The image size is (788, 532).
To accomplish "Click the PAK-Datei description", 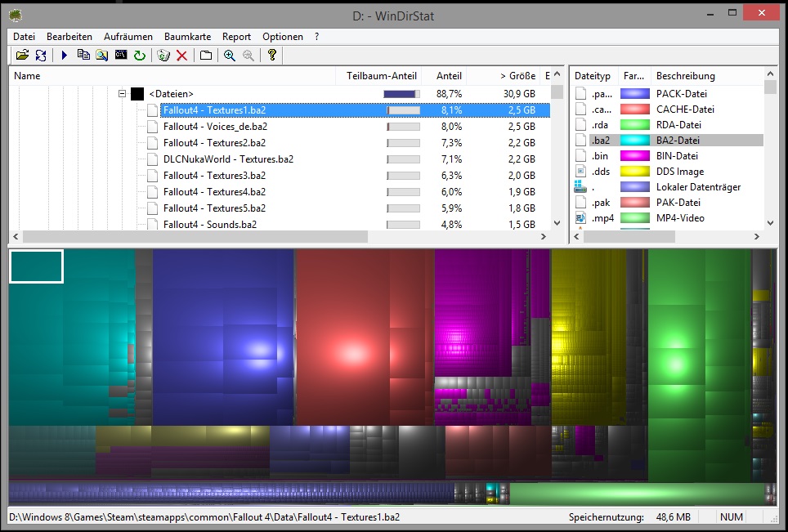I will click(678, 203).
